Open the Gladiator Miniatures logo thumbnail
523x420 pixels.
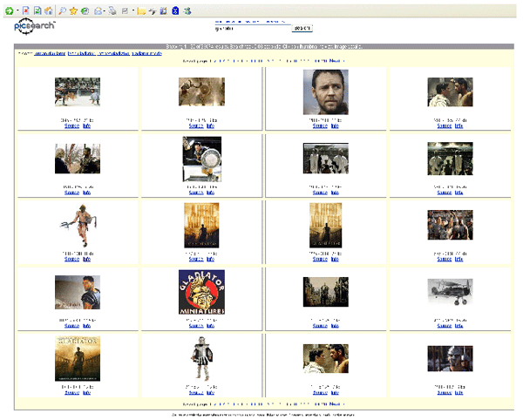[202, 292]
